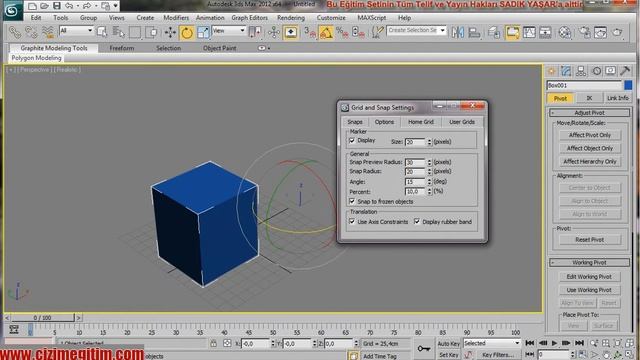Toggle Display rubber band checkbox
The height and width of the screenshot is (360, 640).
[x=417, y=222]
